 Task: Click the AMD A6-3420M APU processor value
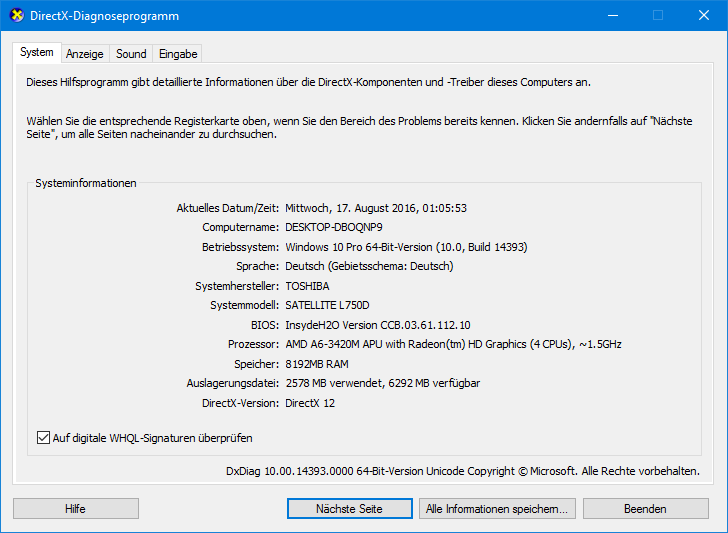[453, 344]
